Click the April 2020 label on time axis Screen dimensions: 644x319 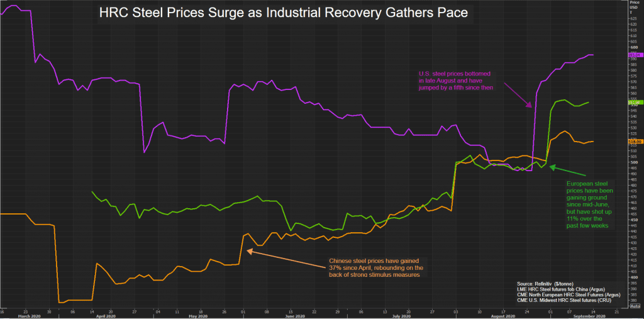point(107,316)
